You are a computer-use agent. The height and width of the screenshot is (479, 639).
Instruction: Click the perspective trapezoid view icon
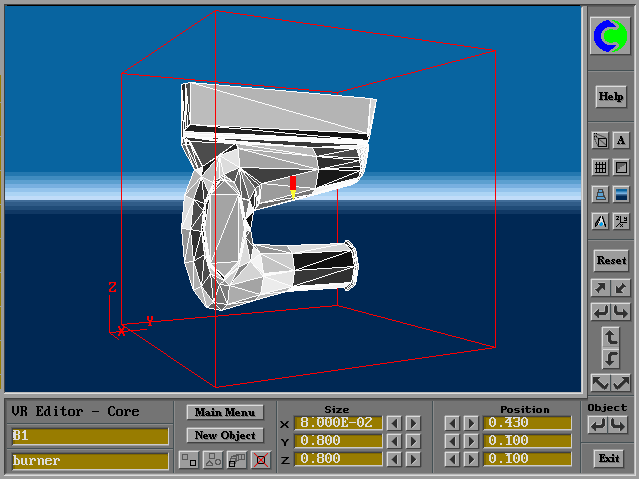coord(600,195)
